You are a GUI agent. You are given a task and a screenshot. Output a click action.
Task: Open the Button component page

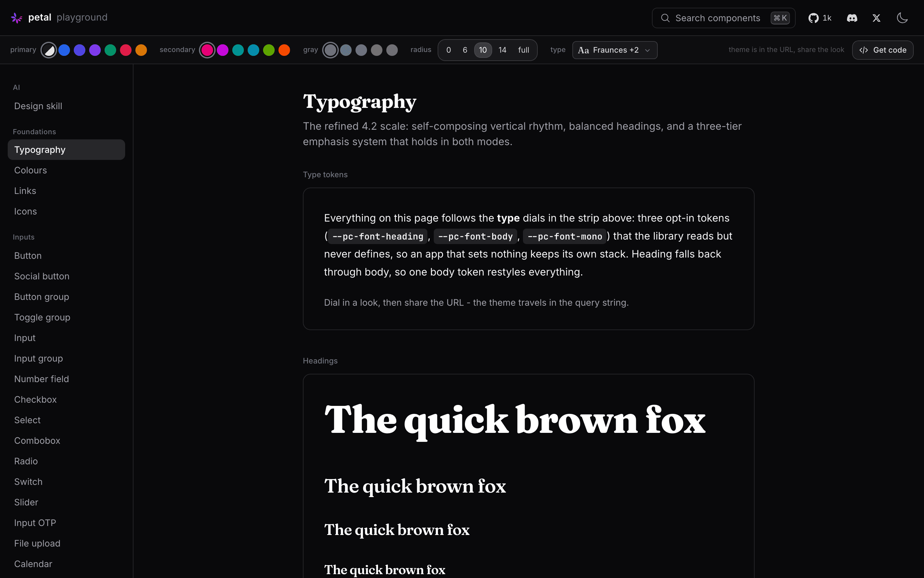point(66,256)
